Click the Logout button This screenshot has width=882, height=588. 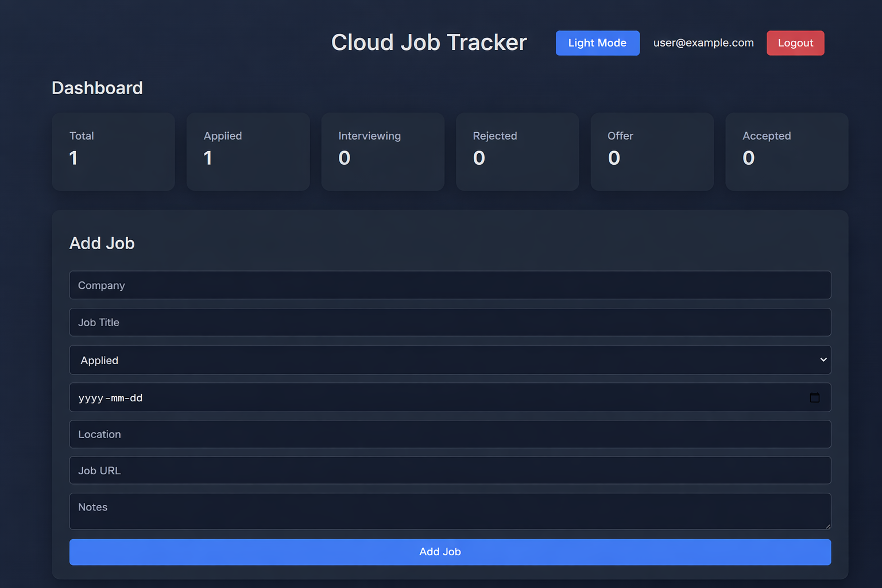point(795,43)
